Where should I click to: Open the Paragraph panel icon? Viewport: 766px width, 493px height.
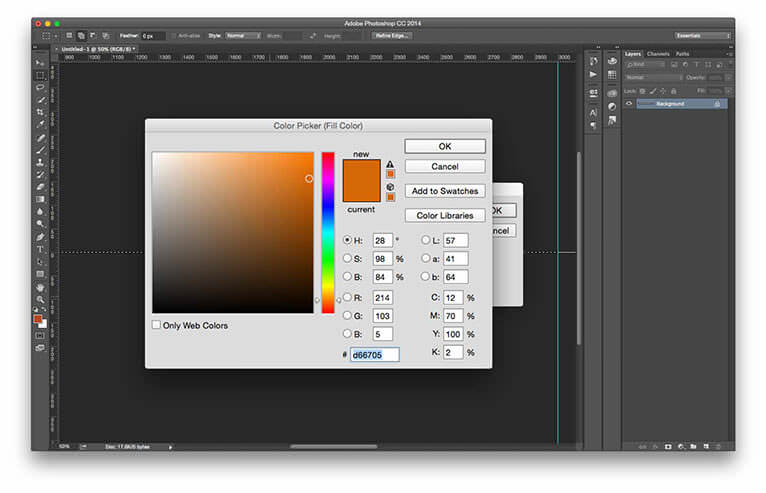(x=594, y=125)
